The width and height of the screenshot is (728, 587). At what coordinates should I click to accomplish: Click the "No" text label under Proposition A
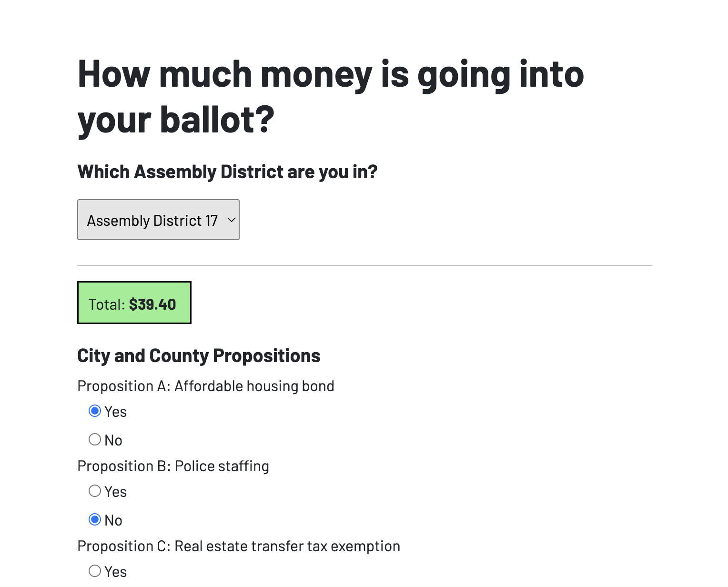tap(113, 441)
